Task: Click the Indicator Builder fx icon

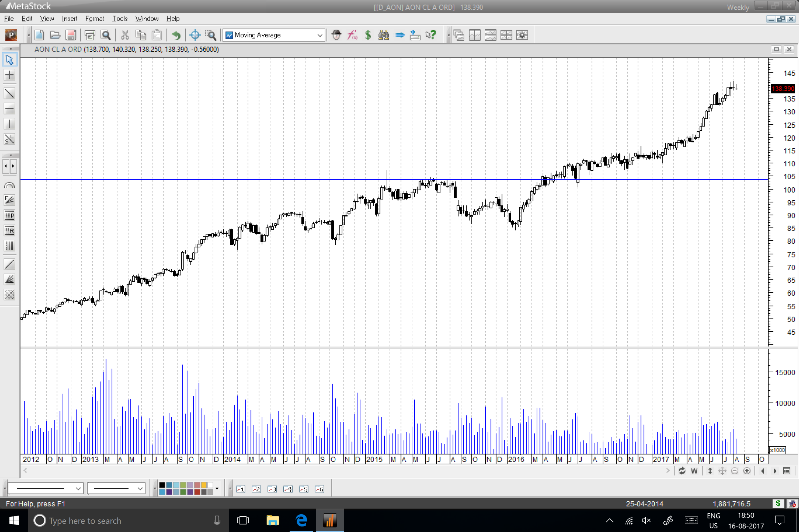Action: click(x=352, y=35)
